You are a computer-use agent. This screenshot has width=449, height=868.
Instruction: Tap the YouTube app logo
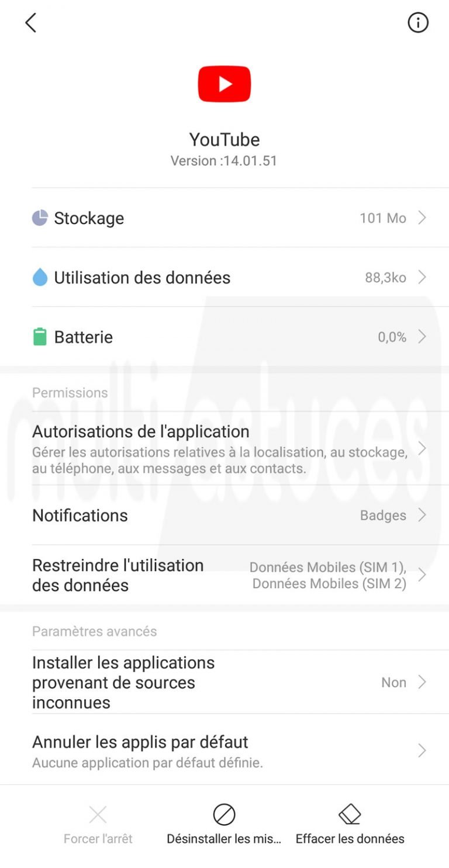[224, 84]
